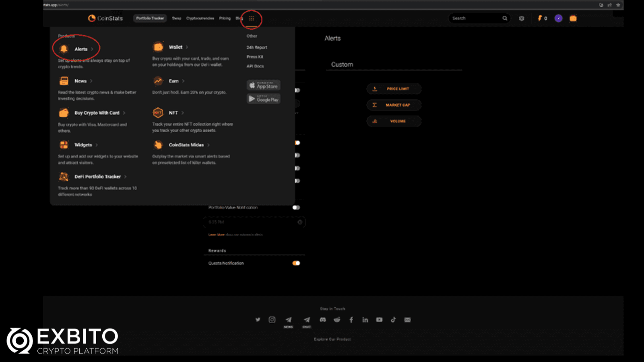
Task: Click the Google Play download badge
Action: click(x=264, y=99)
